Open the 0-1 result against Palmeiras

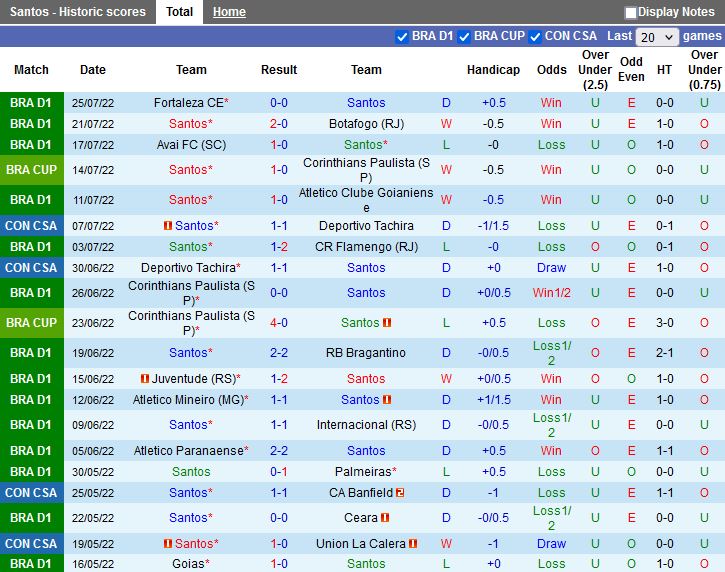point(279,472)
